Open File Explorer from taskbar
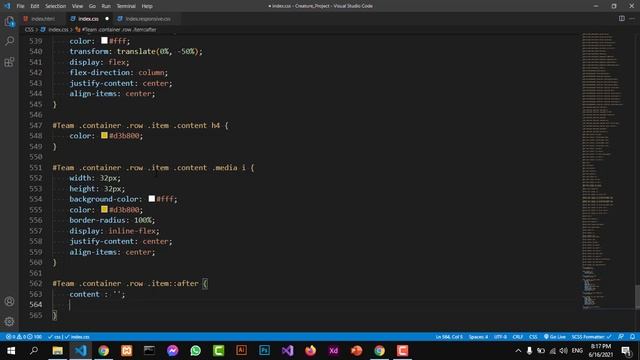 coord(57,351)
